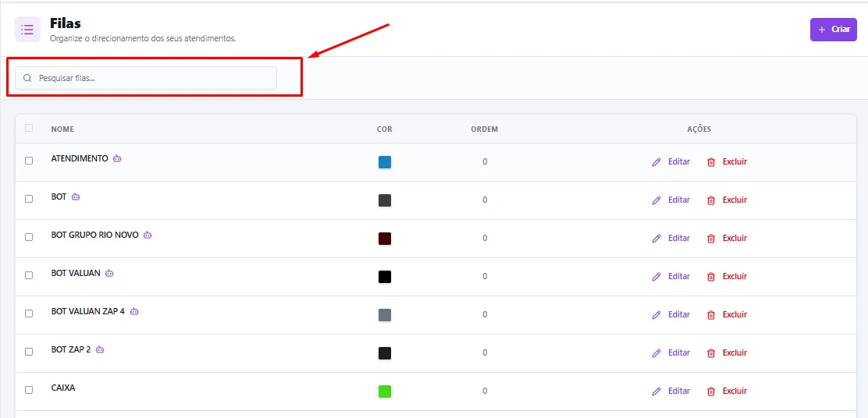Click the dark gray color swatch for BOT

(x=385, y=200)
